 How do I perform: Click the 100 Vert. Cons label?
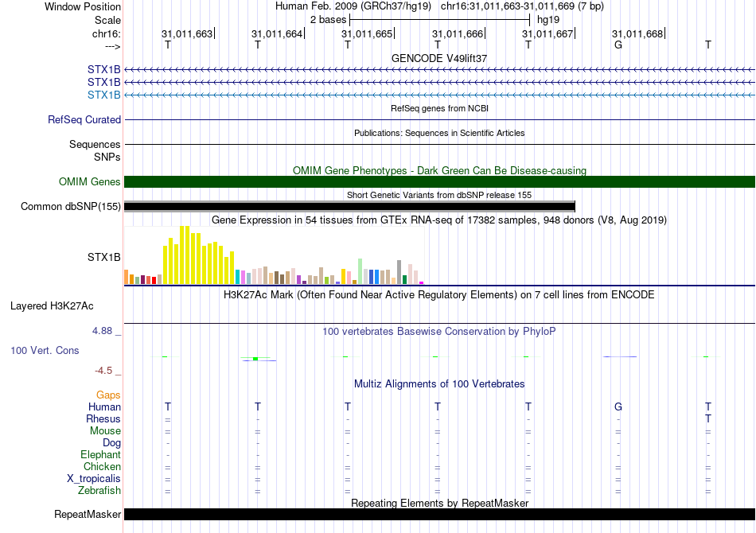[45, 350]
